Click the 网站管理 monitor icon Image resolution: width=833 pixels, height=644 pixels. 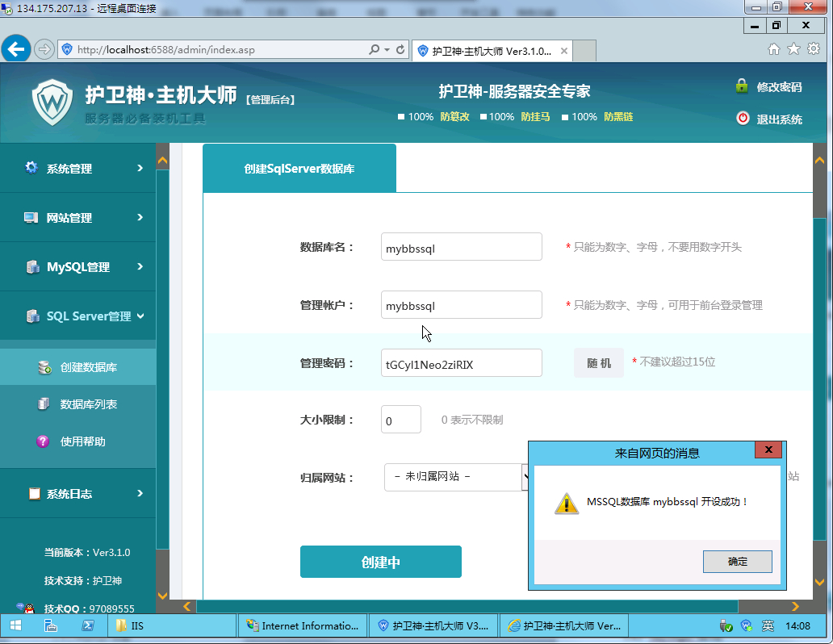point(31,218)
